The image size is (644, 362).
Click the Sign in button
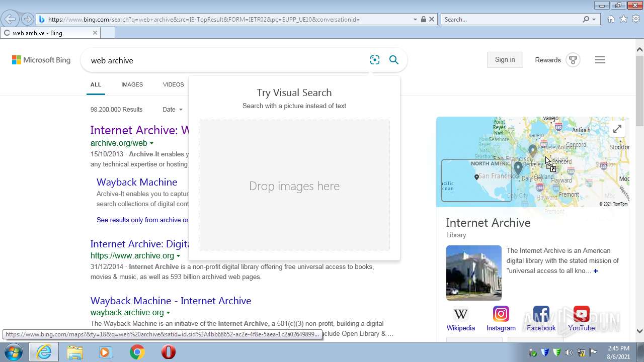tap(505, 59)
